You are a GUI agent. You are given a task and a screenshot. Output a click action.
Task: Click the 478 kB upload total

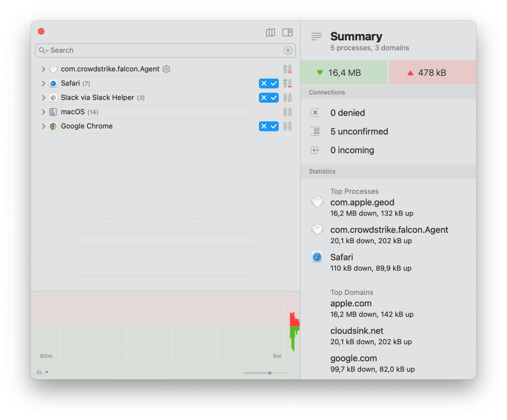[432, 73]
